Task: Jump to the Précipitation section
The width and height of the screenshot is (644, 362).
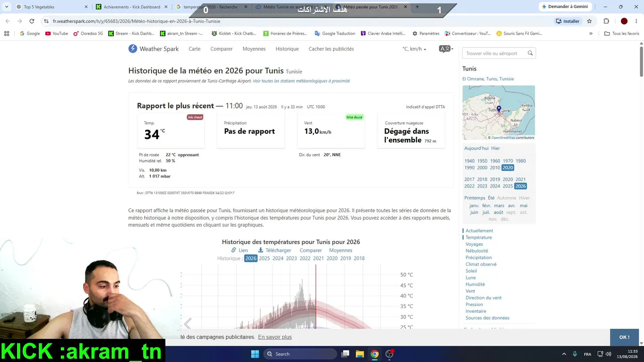Action: tap(478, 257)
